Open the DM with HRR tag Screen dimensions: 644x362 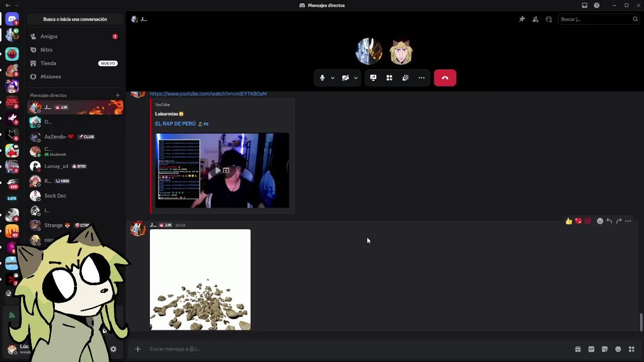click(74, 181)
